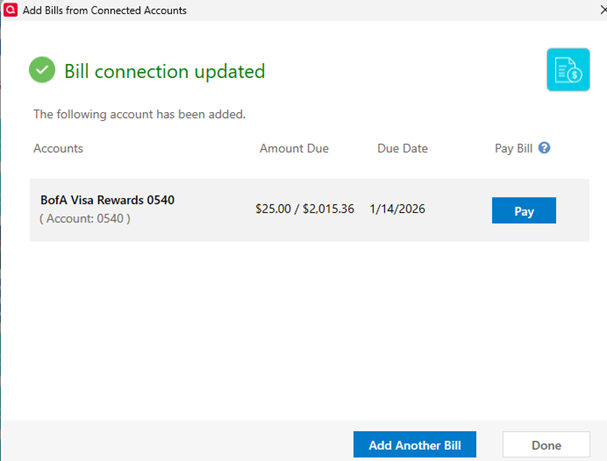Select the BofA Visa Rewards 0540 account name

(x=108, y=200)
